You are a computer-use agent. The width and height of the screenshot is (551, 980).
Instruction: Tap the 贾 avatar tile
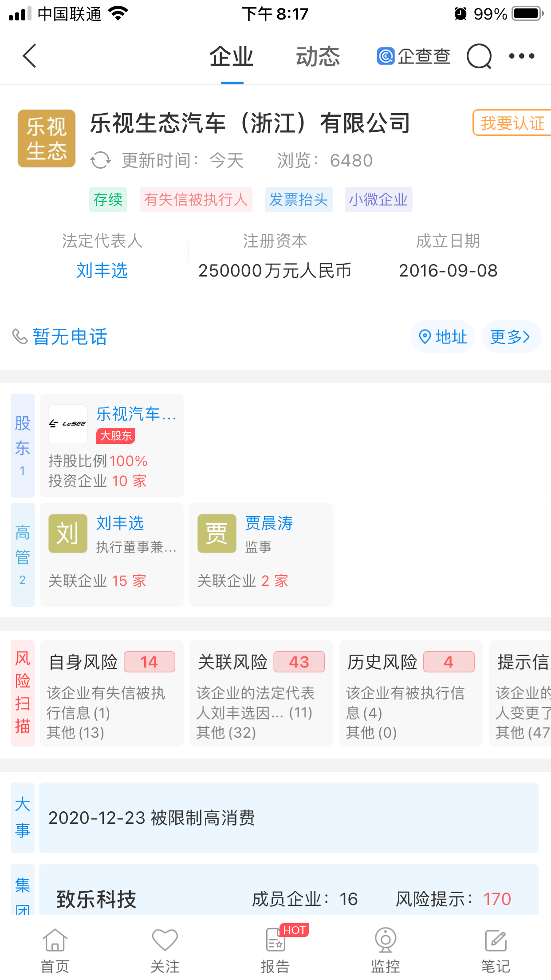click(217, 533)
